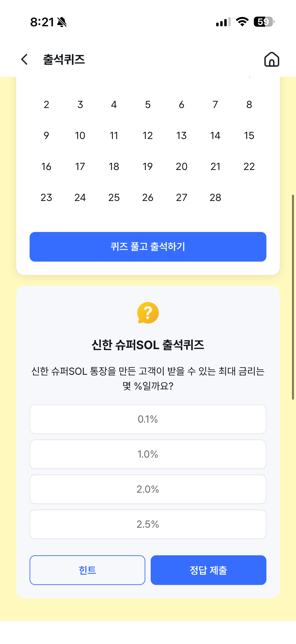Select calendar day 28
This screenshot has width=296, height=644.
click(215, 198)
